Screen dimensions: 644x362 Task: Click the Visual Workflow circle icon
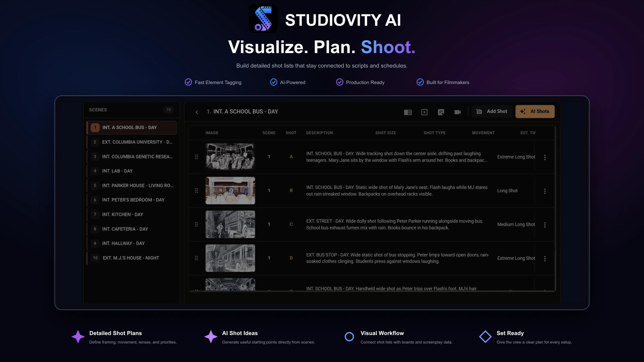pyautogui.click(x=349, y=337)
